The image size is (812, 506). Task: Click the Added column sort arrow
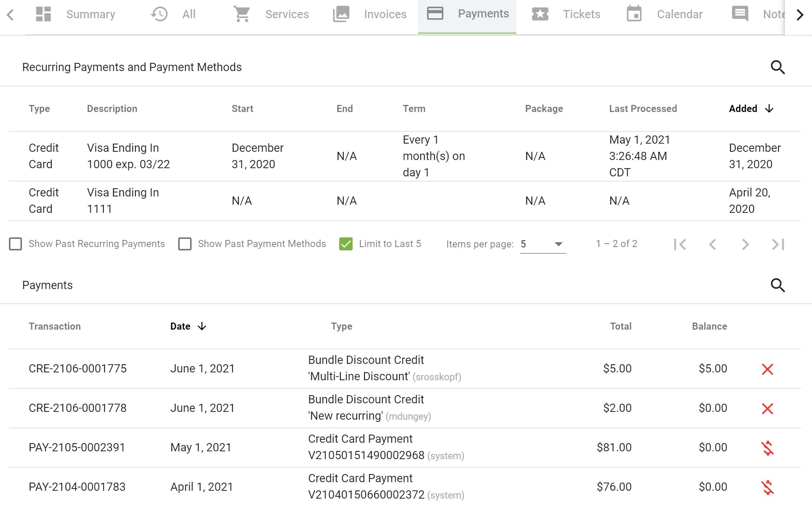pyautogui.click(x=769, y=109)
